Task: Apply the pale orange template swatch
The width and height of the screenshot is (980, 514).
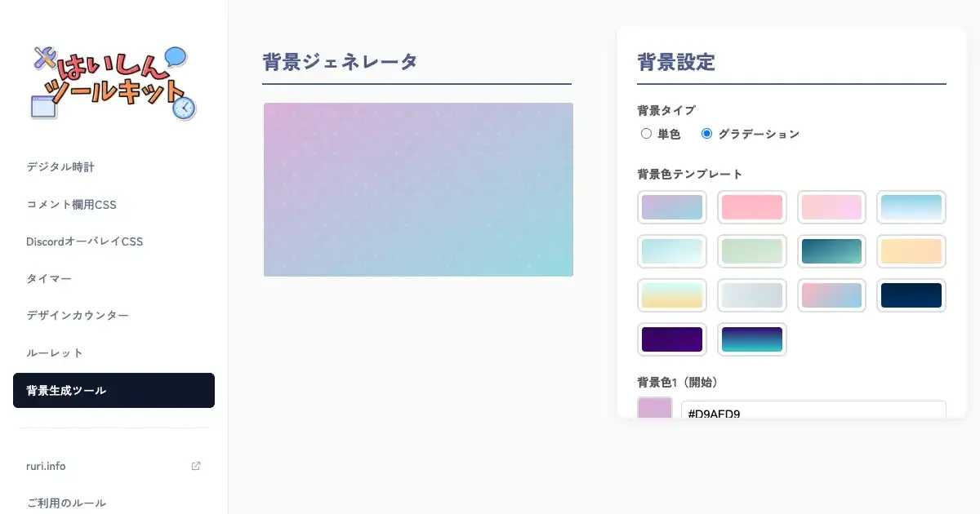Action: 911,251
